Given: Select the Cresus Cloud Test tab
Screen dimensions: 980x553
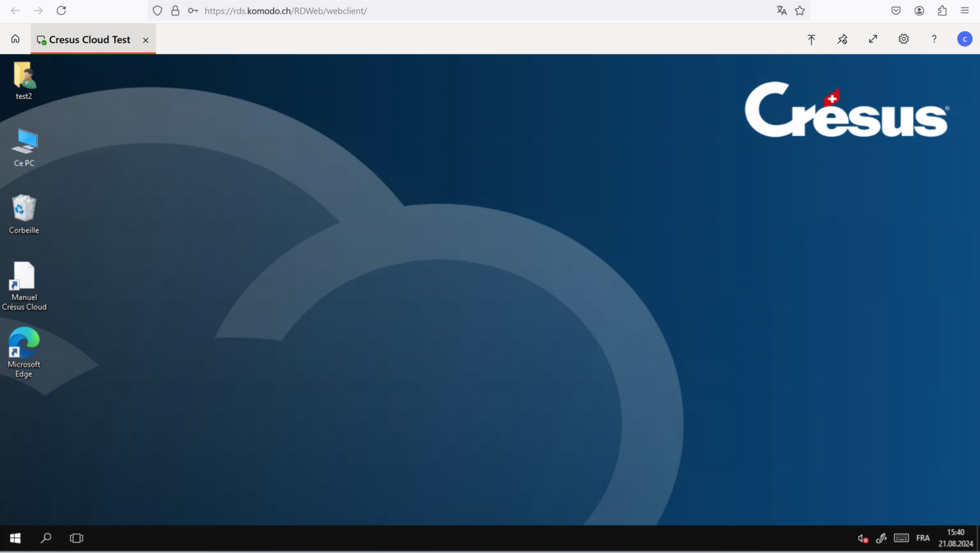Looking at the screenshot, I should click(89, 39).
